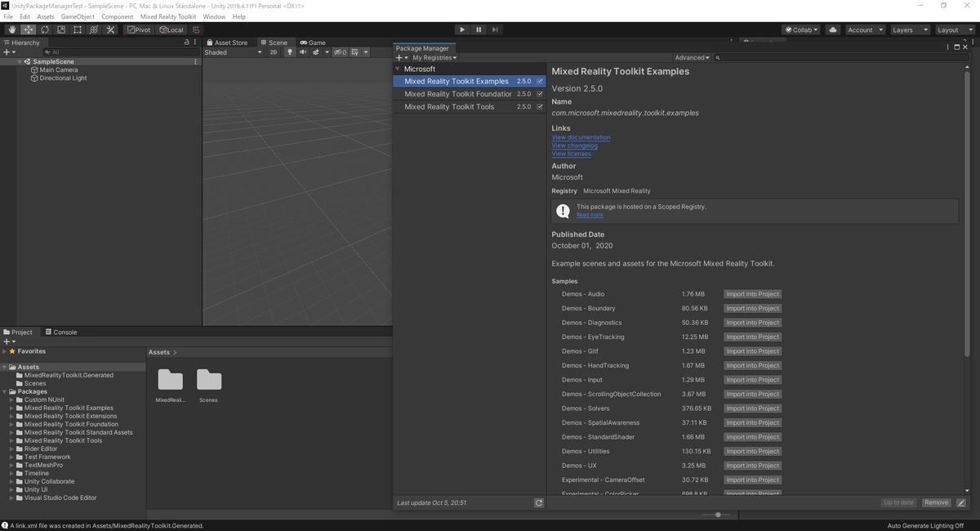This screenshot has width=980, height=531.
Task: Collapse the Microsoft package group
Action: point(398,69)
